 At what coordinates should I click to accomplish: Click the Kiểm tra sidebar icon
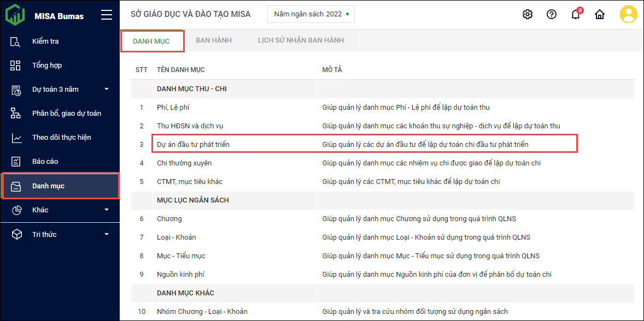[16, 41]
